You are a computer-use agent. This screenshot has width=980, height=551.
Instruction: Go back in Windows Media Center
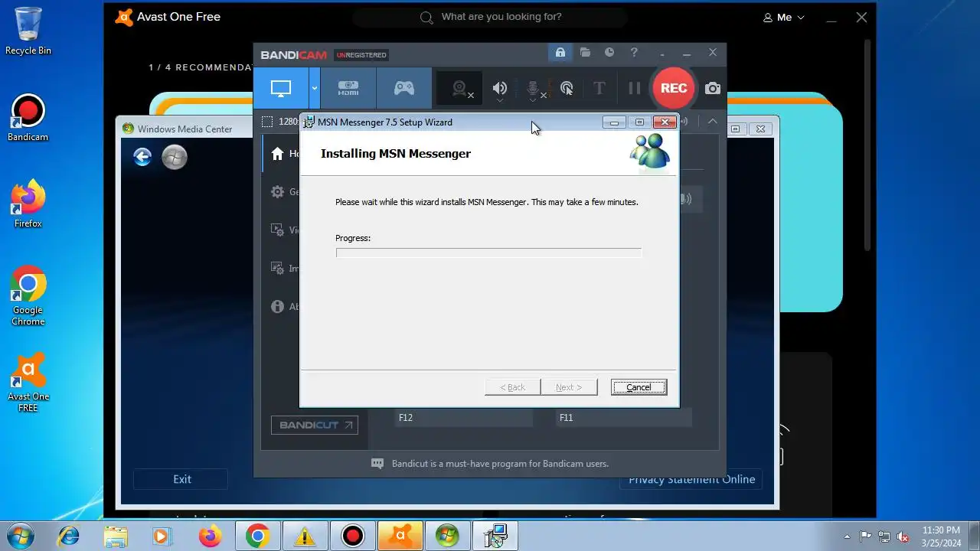click(x=142, y=157)
